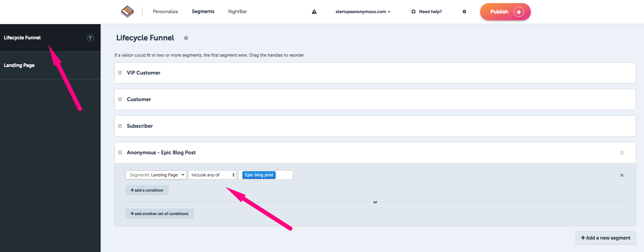The width and height of the screenshot is (644, 252).
Task: Switch to the RightBar tab
Action: click(238, 11)
